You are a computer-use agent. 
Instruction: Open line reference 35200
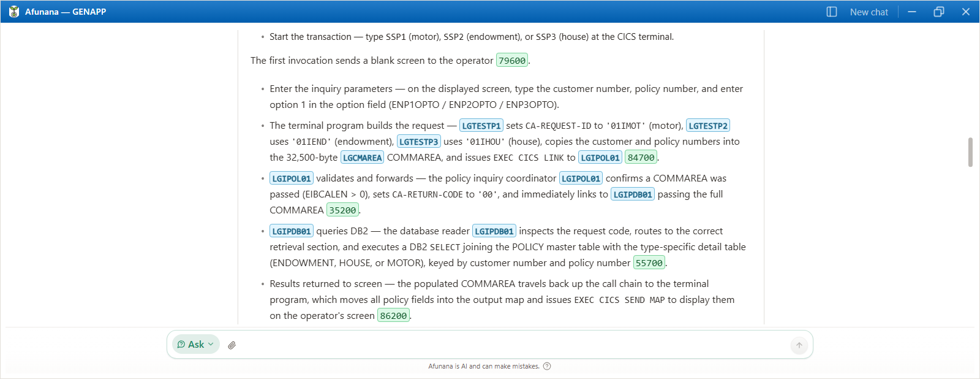tap(343, 210)
